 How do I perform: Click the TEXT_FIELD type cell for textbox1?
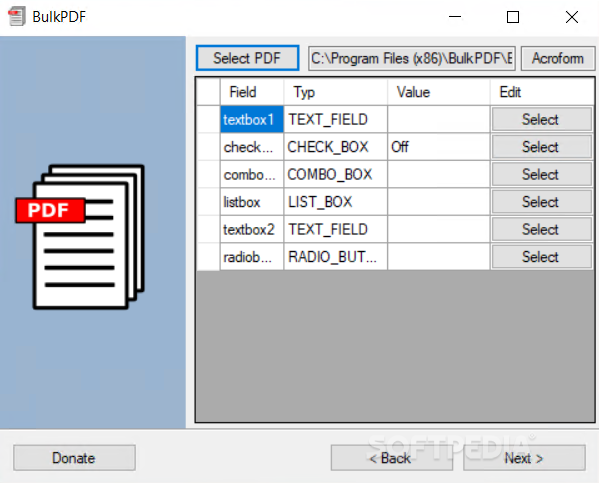pyautogui.click(x=335, y=120)
